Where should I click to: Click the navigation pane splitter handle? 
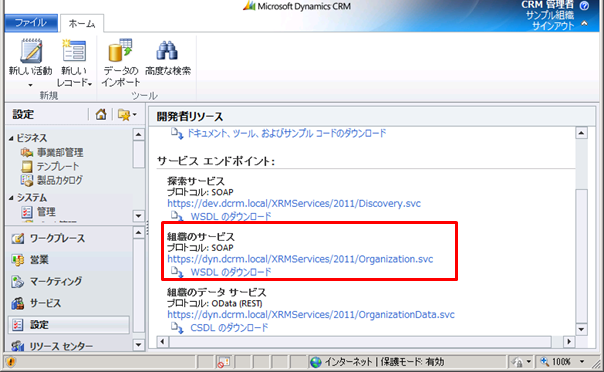pyautogui.click(x=147, y=227)
